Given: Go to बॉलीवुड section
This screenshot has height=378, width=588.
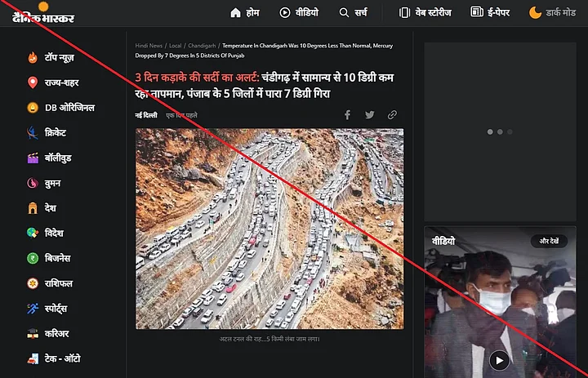Looking at the screenshot, I should [57, 158].
